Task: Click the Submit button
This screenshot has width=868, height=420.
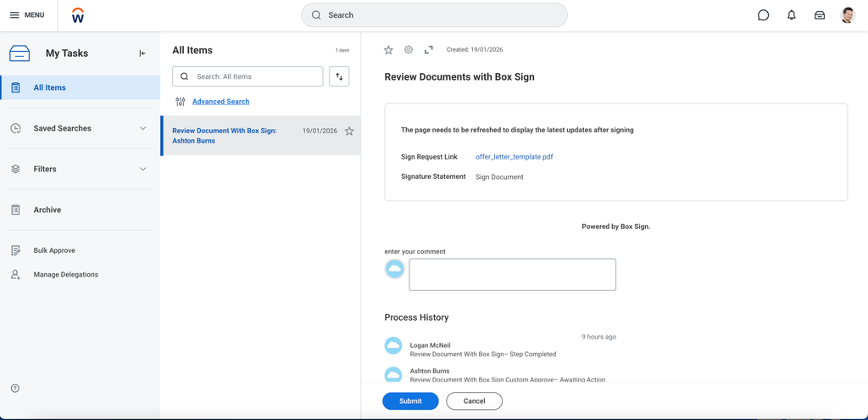Action: (410, 400)
